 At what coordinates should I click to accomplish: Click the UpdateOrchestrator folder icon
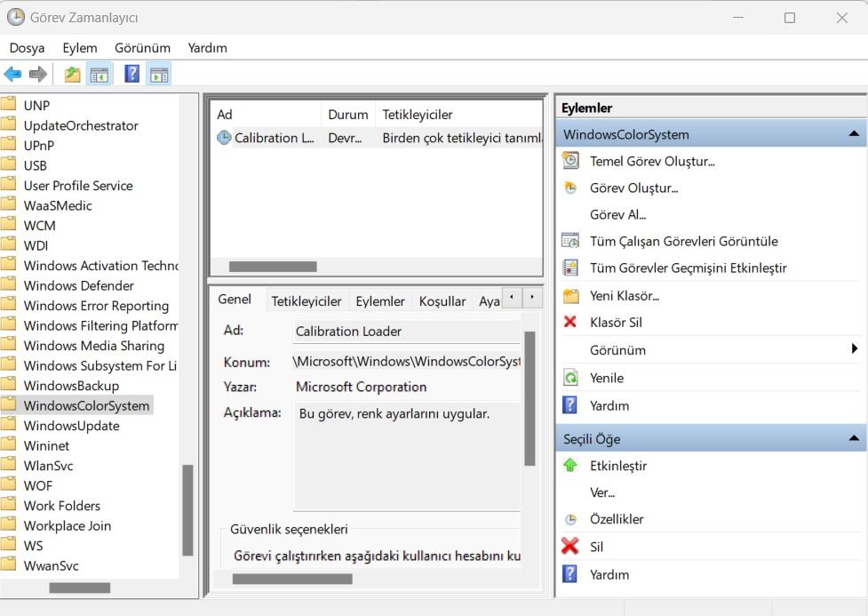point(8,124)
